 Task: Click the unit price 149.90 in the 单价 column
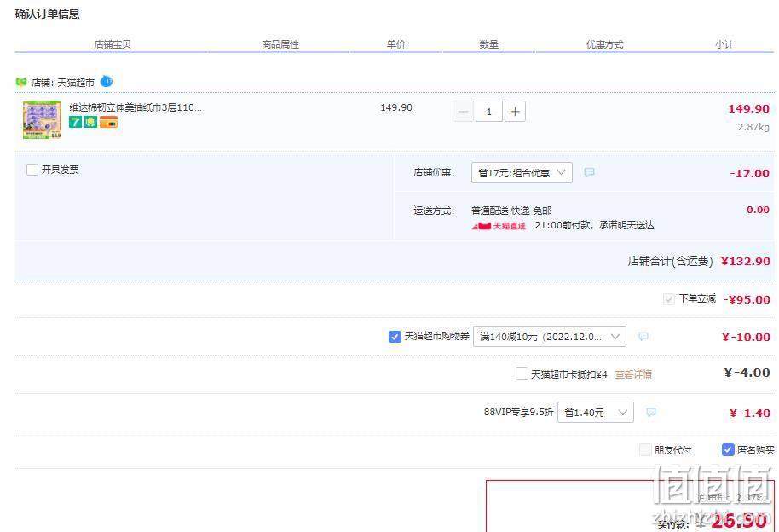click(x=396, y=107)
